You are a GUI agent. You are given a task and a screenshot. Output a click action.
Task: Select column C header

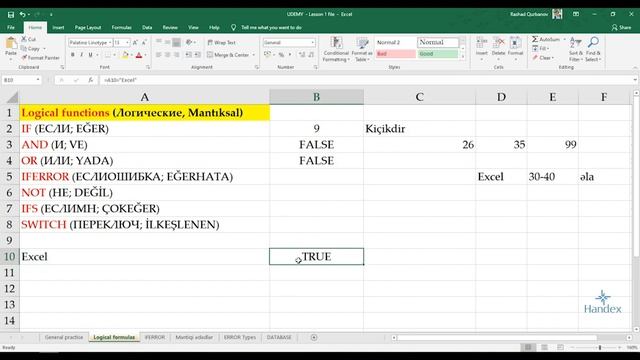click(x=419, y=97)
